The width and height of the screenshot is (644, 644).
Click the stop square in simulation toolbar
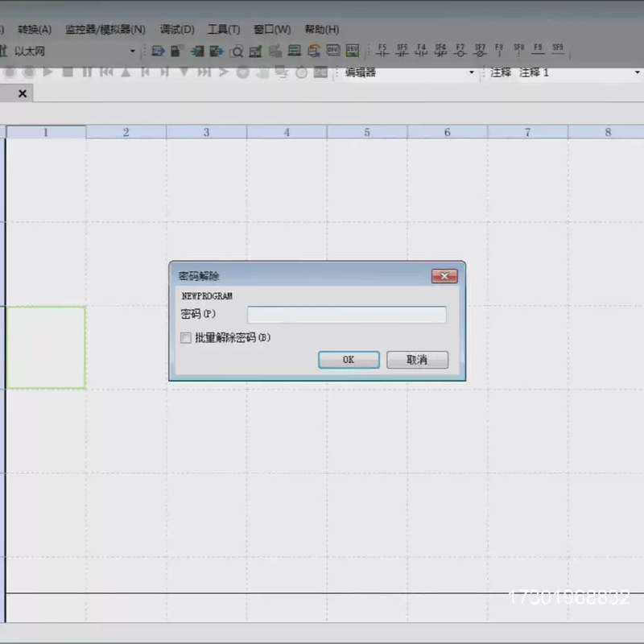[68, 72]
